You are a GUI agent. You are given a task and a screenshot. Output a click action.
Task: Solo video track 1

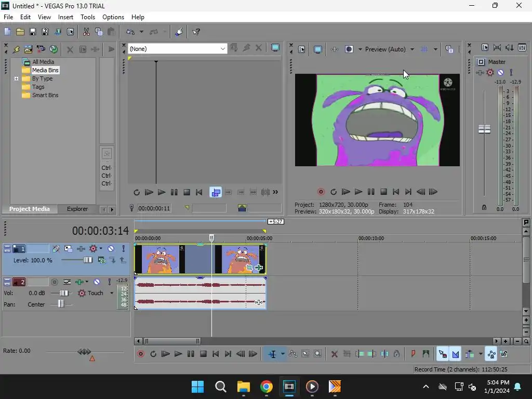[x=124, y=249]
